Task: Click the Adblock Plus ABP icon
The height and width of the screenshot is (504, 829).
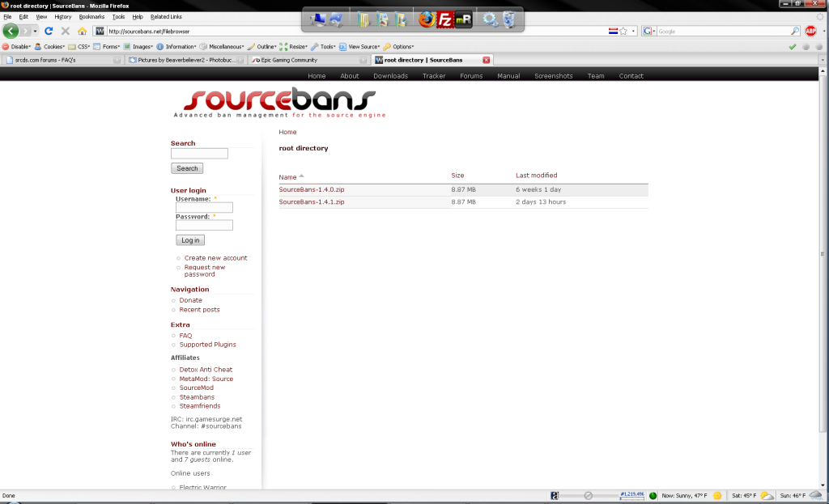Action: (810, 31)
